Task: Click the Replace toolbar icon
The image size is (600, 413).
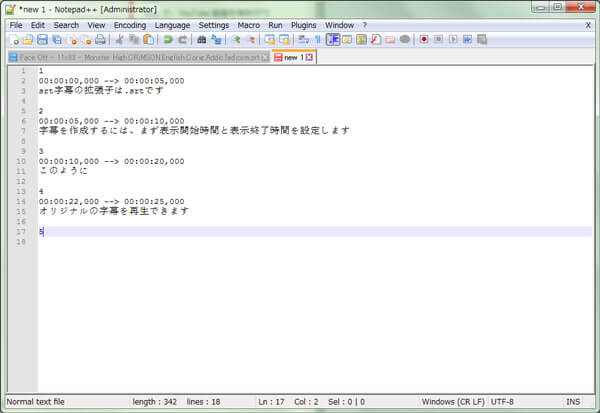Action: coord(216,39)
